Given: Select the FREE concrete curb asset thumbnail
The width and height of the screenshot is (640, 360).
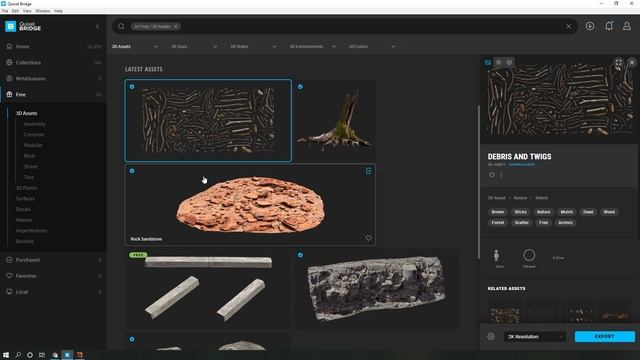Looking at the screenshot, I should pos(208,289).
